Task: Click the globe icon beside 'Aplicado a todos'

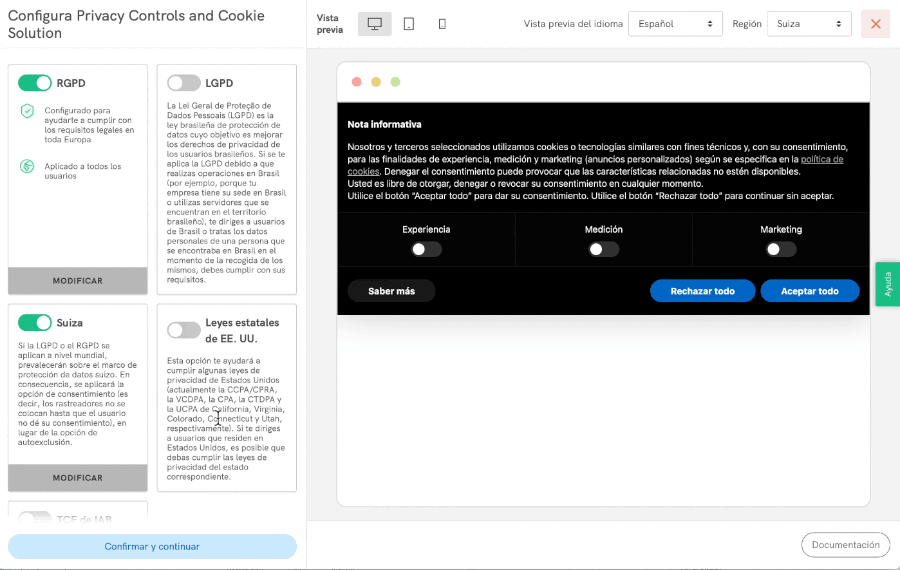Action: click(27, 167)
